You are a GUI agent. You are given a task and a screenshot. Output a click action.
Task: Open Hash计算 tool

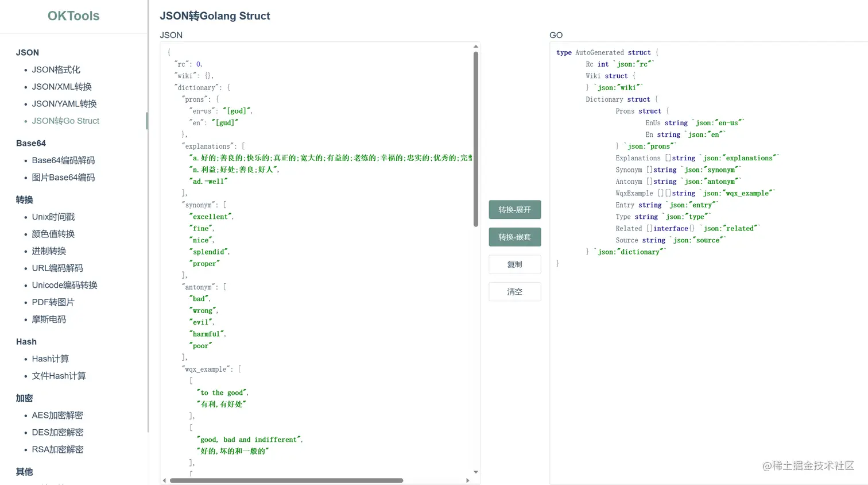click(50, 359)
